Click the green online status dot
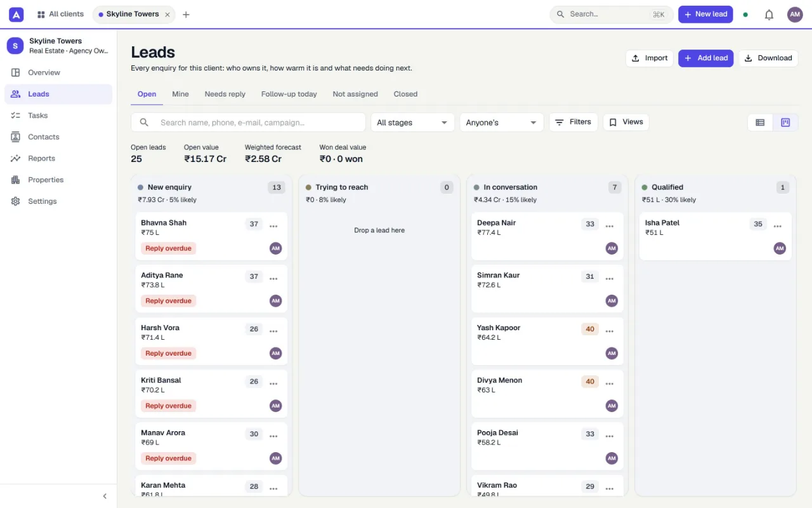The height and width of the screenshot is (508, 812). [x=745, y=15]
